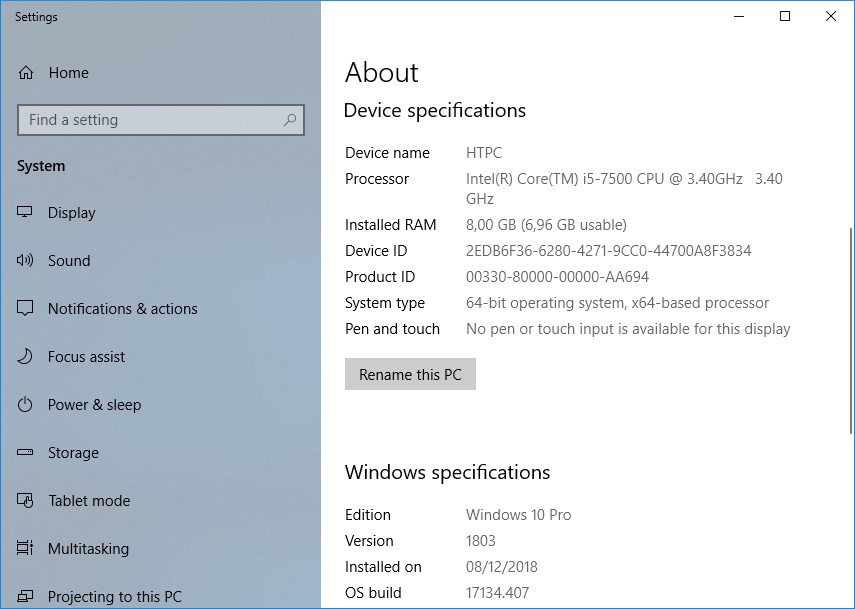The width and height of the screenshot is (855, 609).
Task: Click the Edition value Windows 10 Pro
Action: pos(519,515)
